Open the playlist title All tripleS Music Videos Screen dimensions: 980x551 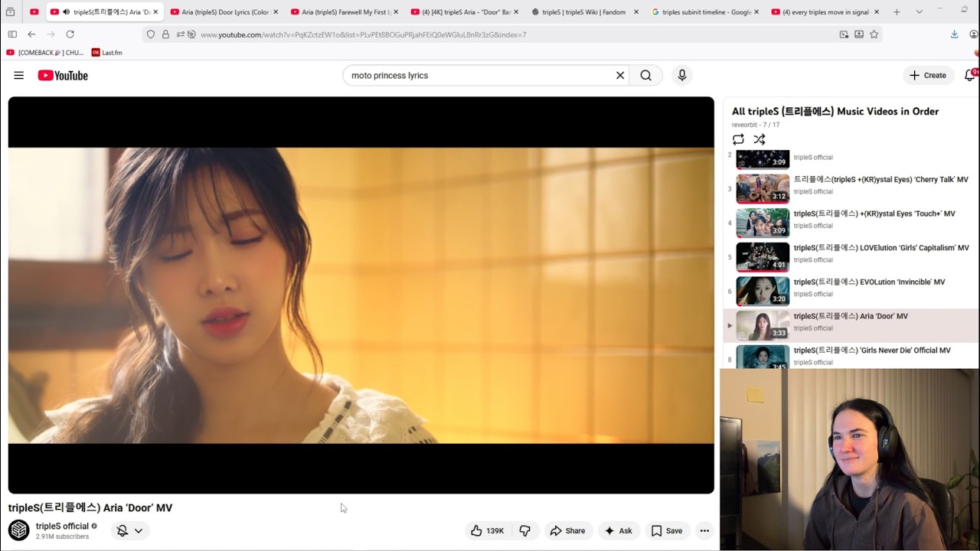click(x=835, y=111)
